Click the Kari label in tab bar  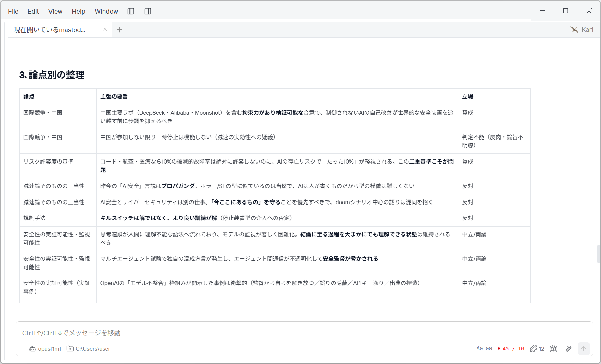click(587, 30)
